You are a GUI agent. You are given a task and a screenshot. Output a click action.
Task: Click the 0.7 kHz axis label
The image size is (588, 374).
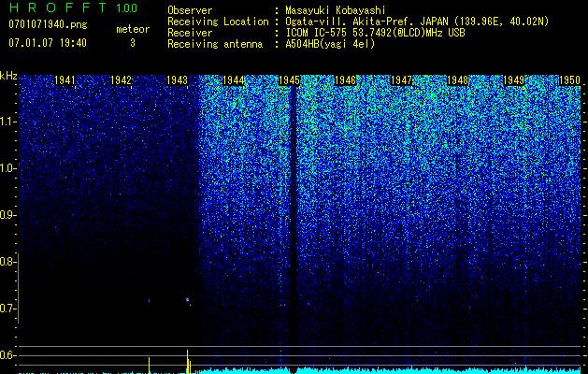click(x=7, y=309)
